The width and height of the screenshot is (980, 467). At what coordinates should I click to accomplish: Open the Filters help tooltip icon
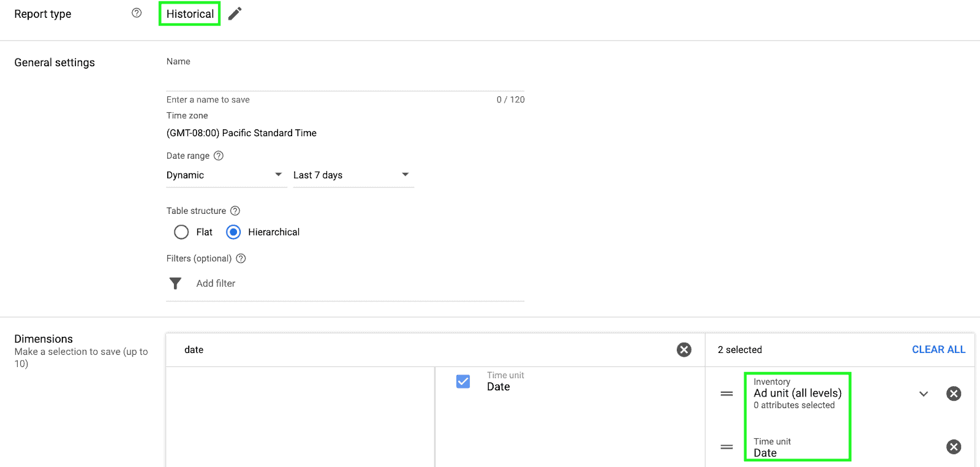pos(241,259)
